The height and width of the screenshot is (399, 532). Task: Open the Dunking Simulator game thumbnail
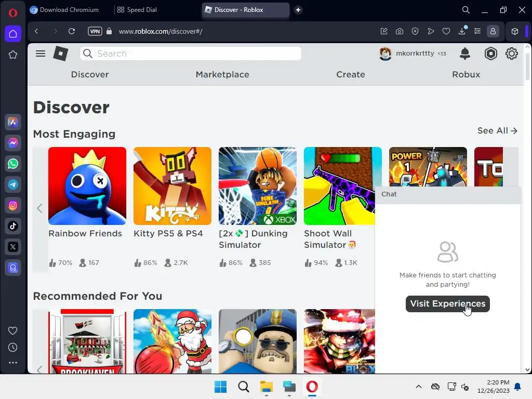click(x=258, y=186)
